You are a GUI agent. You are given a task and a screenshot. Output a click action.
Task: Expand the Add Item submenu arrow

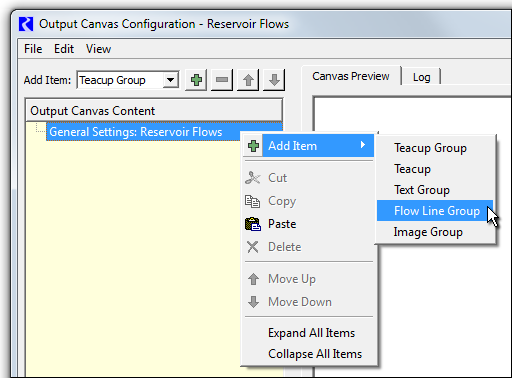(x=363, y=145)
